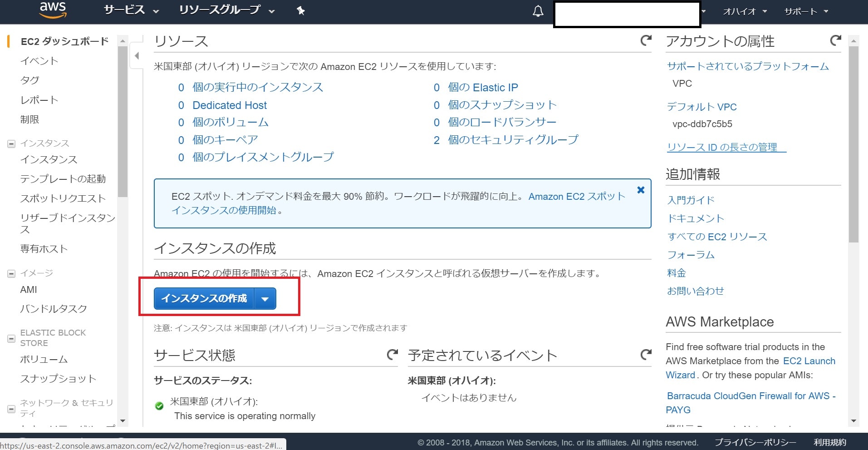
Task: Open Dedicated Host resource link
Action: (x=230, y=105)
